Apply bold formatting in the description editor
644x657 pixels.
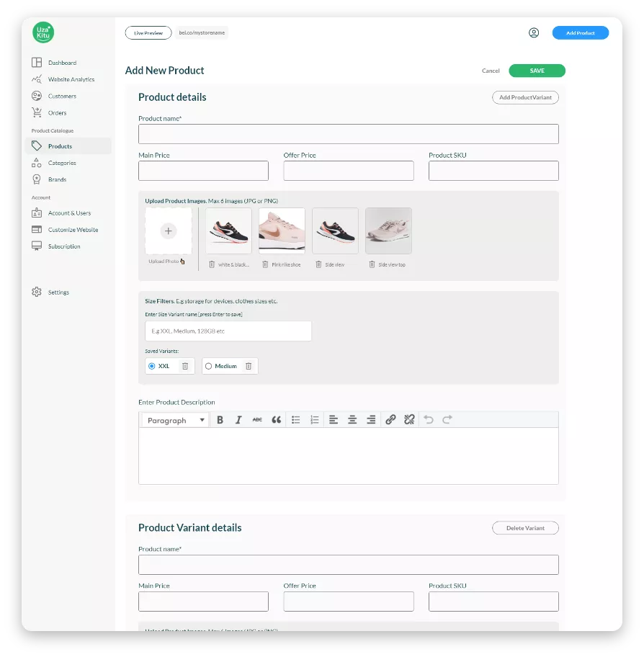pyautogui.click(x=220, y=420)
